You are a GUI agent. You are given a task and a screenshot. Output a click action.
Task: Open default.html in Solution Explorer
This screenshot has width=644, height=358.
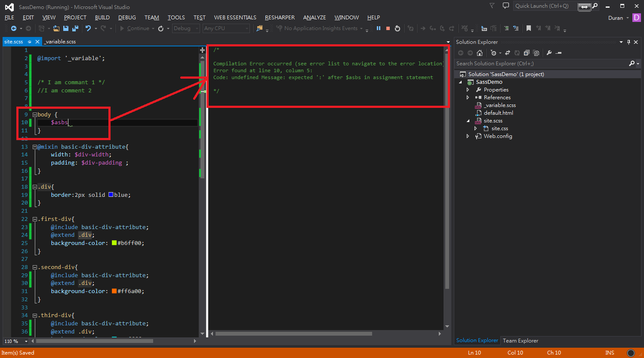(498, 113)
